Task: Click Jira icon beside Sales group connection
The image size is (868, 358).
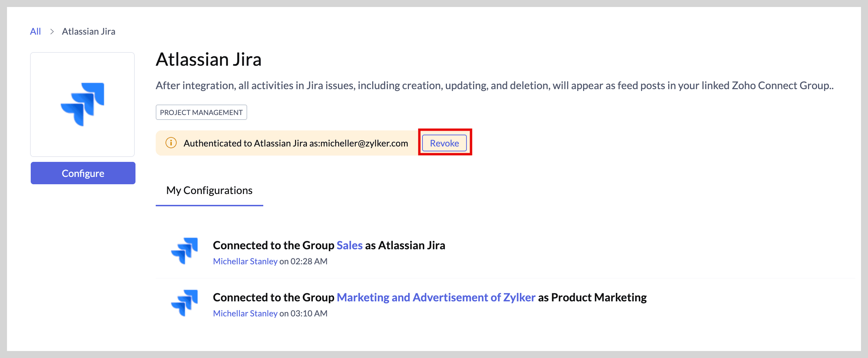Action: [185, 251]
